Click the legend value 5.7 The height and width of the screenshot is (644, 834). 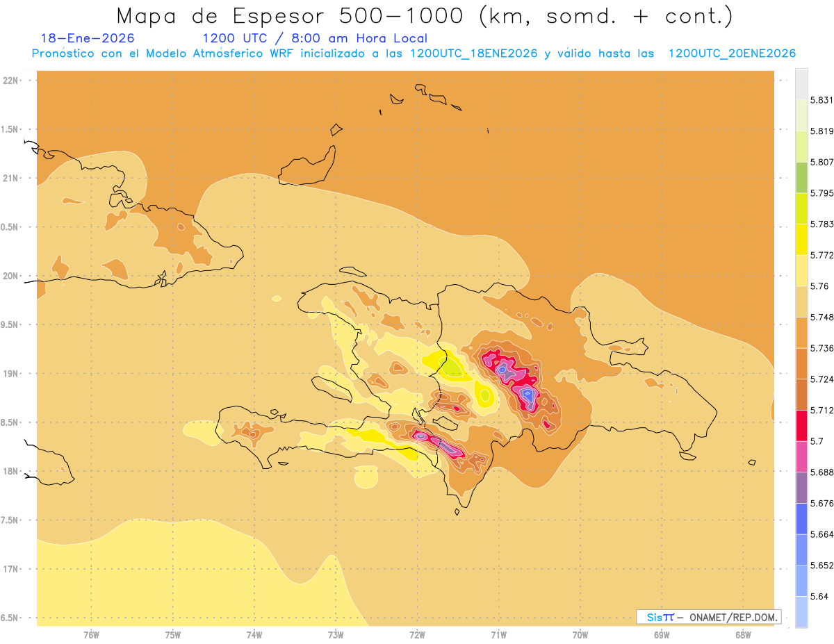(817, 441)
